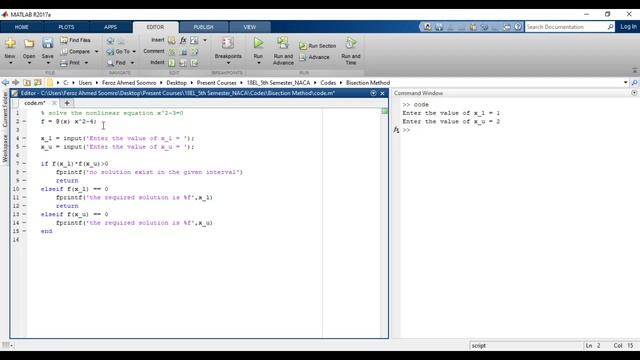
Task: Click the fx function browser in Command Window
Action: [x=396, y=130]
